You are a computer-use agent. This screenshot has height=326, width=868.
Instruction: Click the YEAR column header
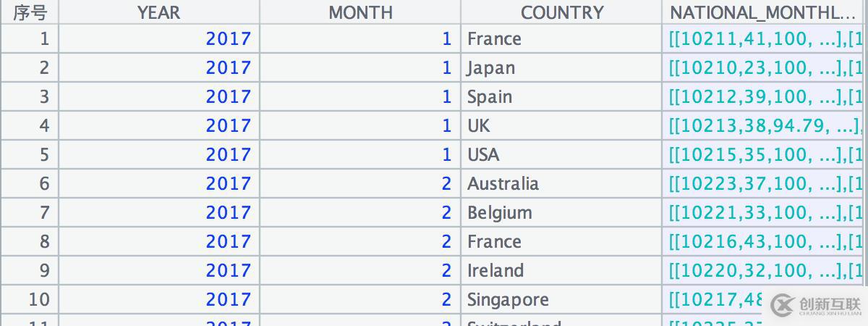158,12
